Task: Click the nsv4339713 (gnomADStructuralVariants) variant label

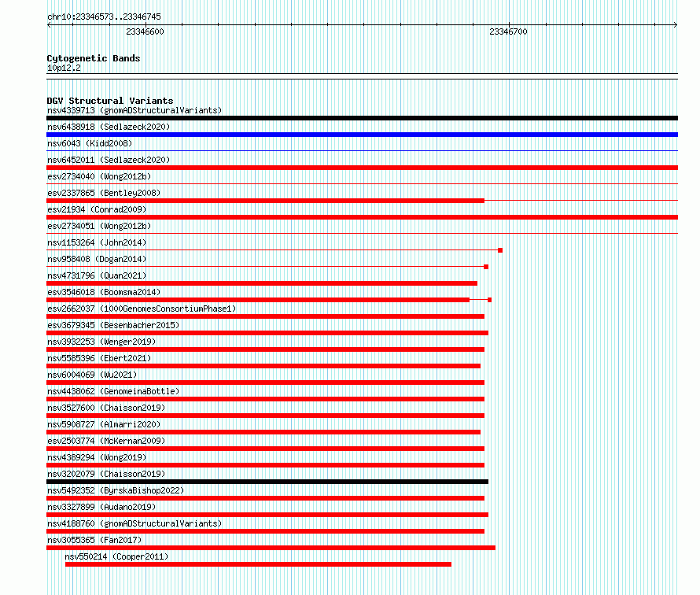Action: [x=134, y=110]
